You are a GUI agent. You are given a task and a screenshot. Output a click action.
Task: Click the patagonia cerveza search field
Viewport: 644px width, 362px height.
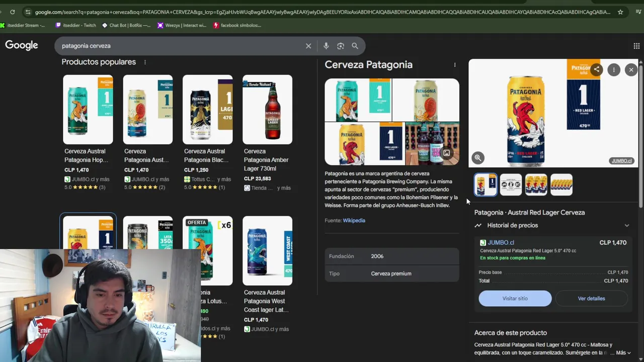click(x=181, y=46)
